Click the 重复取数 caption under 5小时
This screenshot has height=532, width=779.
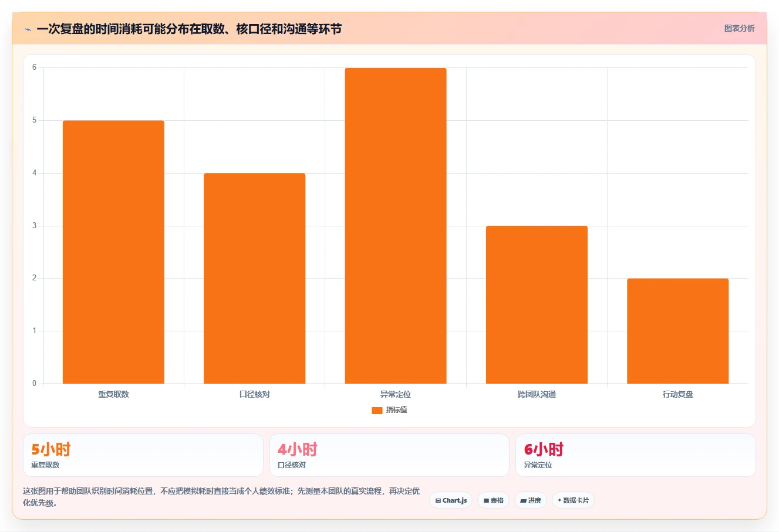(45, 465)
